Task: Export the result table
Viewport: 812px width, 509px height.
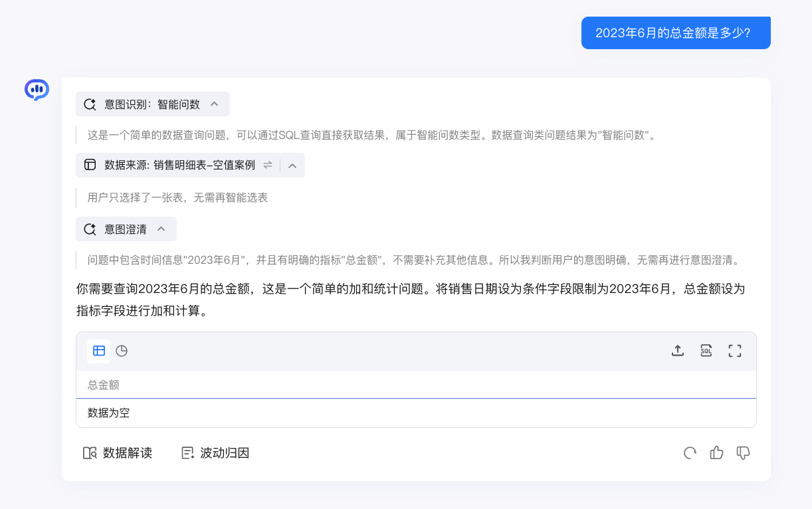Action: pyautogui.click(x=678, y=351)
